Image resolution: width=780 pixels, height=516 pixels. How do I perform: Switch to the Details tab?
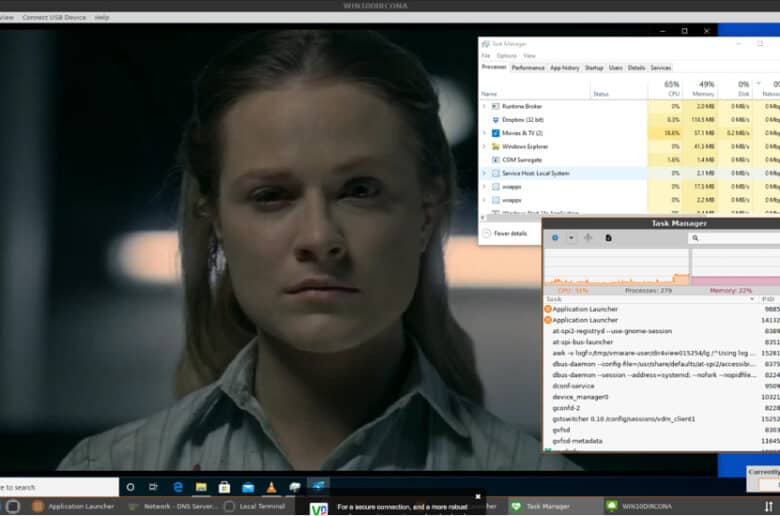pos(636,68)
